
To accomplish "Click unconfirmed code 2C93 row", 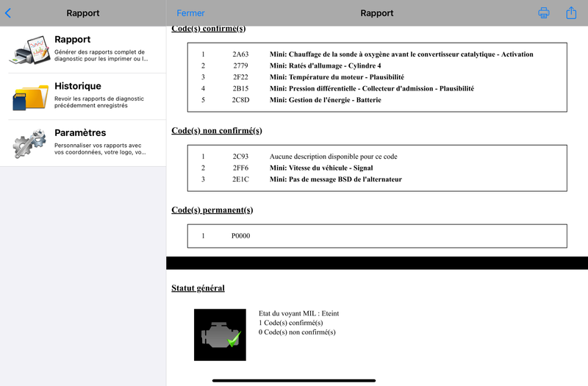I will coord(377,157).
